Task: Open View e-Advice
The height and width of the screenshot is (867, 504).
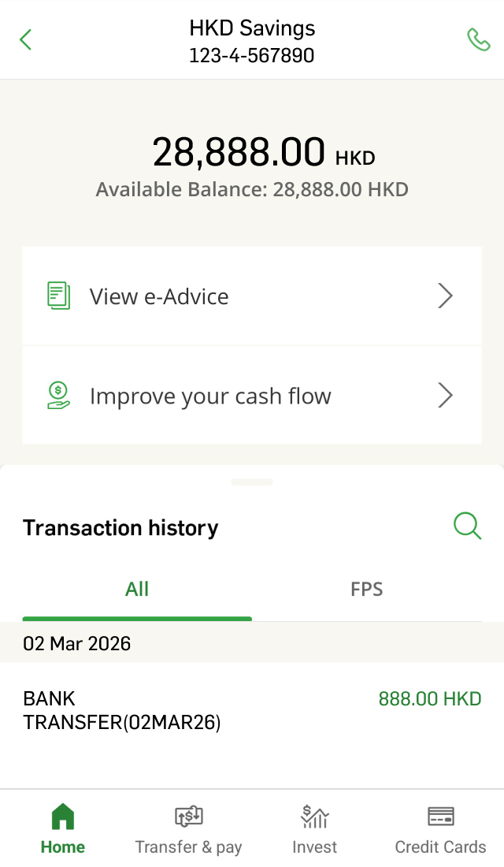Action: tap(159, 296)
